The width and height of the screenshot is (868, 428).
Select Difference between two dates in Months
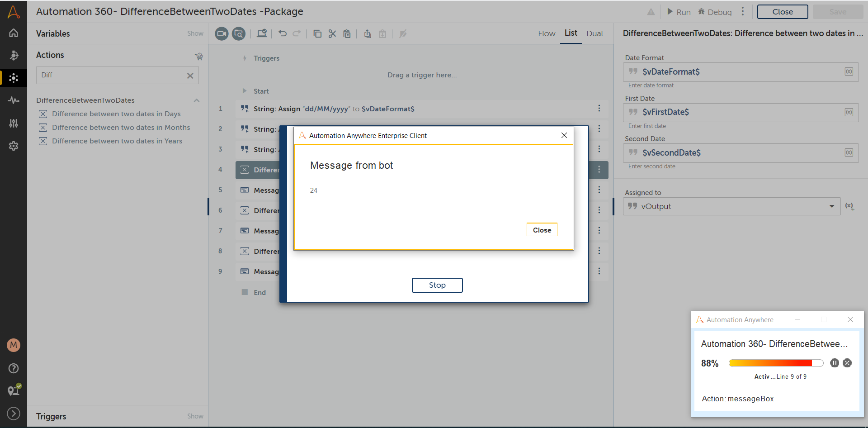pos(121,128)
